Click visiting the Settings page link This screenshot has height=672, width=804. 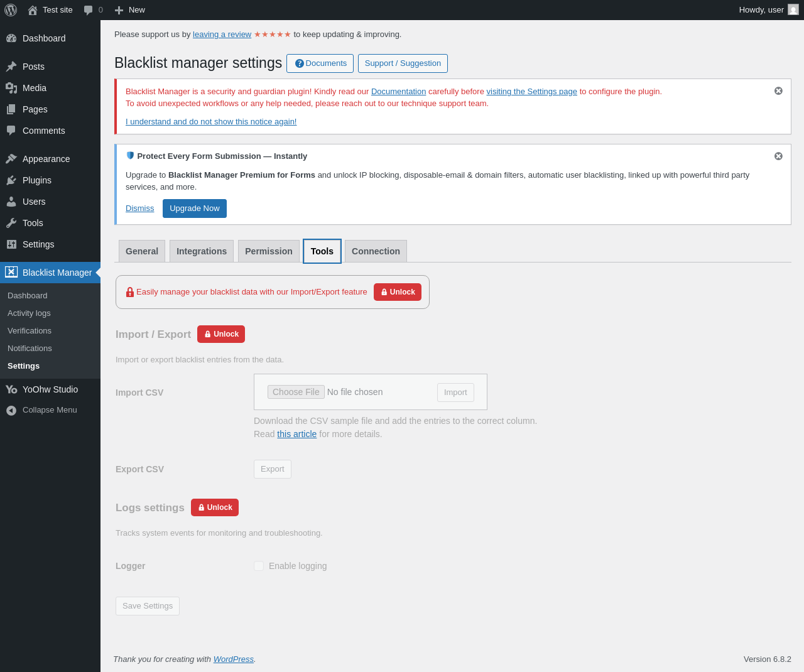pos(531,92)
